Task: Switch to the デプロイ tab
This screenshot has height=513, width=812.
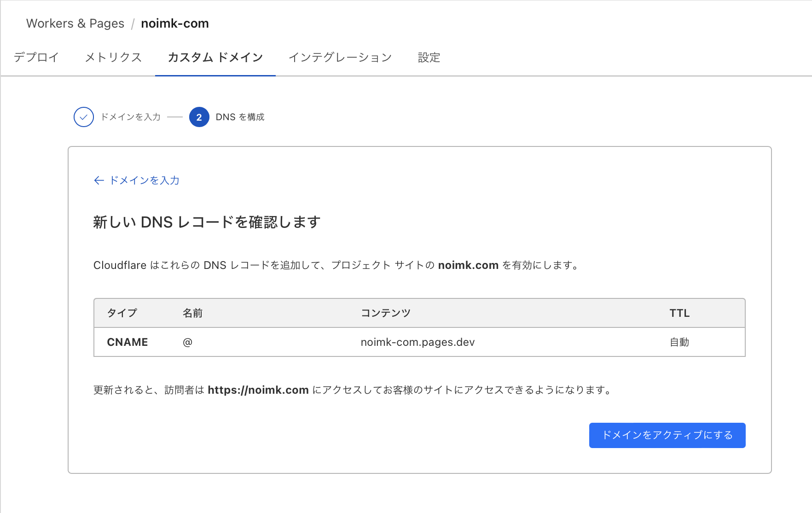Action: (36, 57)
